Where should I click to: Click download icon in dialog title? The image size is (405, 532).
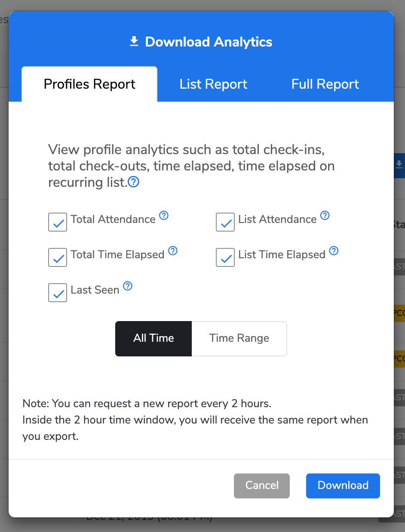pyautogui.click(x=134, y=41)
